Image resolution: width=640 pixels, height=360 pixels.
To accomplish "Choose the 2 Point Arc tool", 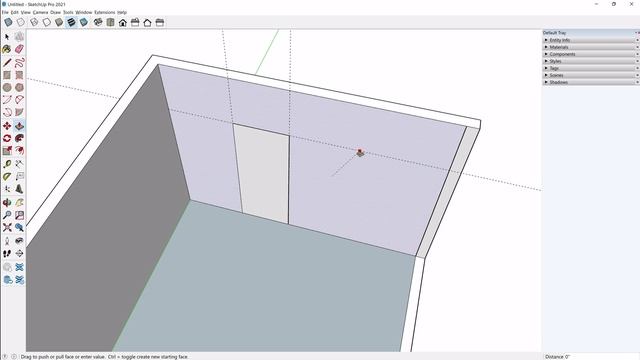I will (x=19, y=100).
